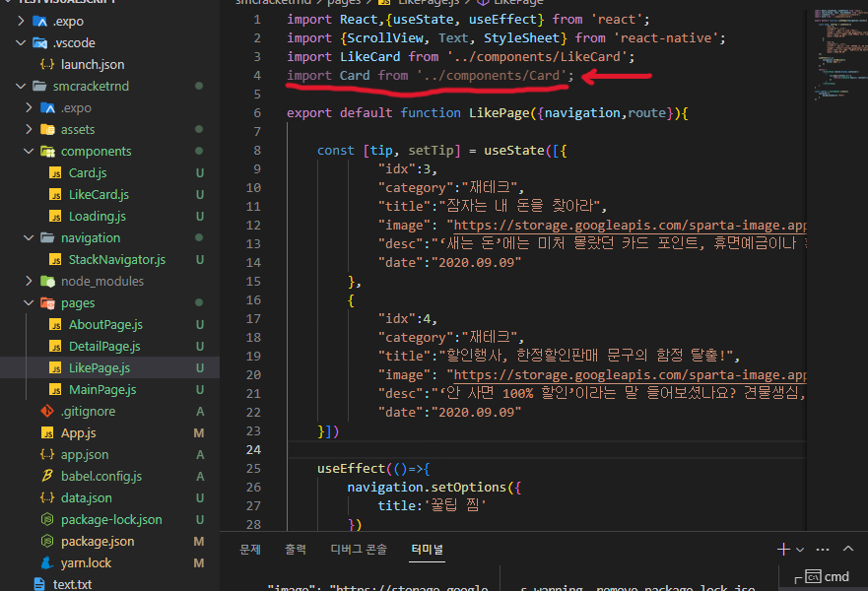Select the 터미널 panel tab
Image resolution: width=868 pixels, height=591 pixels.
(x=427, y=549)
